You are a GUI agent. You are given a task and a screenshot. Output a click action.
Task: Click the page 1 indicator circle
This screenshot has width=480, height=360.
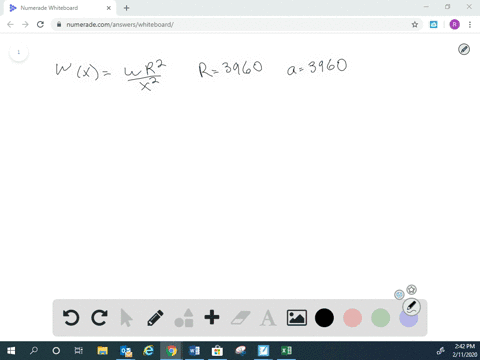click(19, 52)
